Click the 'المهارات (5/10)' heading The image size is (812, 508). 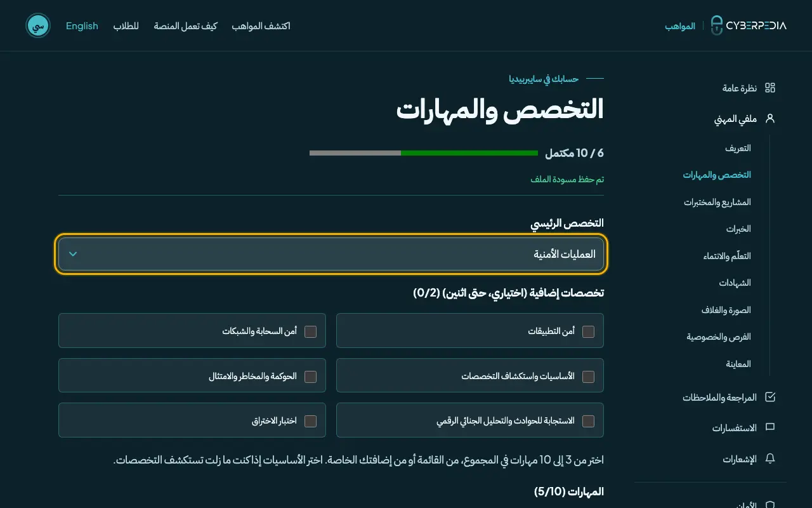tap(569, 491)
